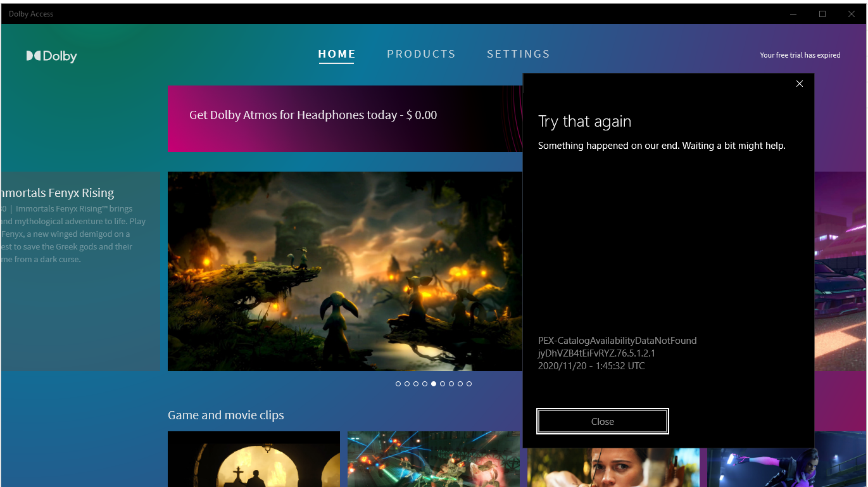Click the PEX-CatalogAvailabilityDataNotFound error code
868x487 pixels.
pyautogui.click(x=617, y=341)
